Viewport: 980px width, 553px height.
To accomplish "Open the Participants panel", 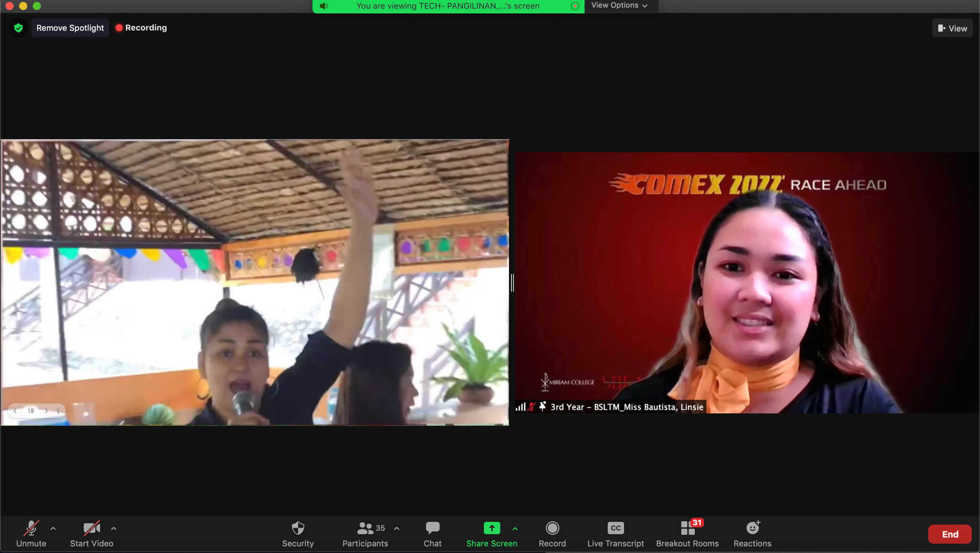I will click(365, 533).
